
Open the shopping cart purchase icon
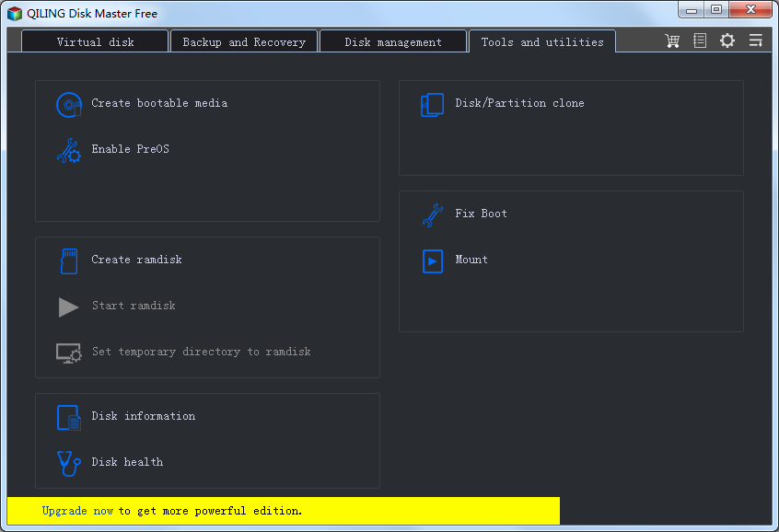(672, 40)
